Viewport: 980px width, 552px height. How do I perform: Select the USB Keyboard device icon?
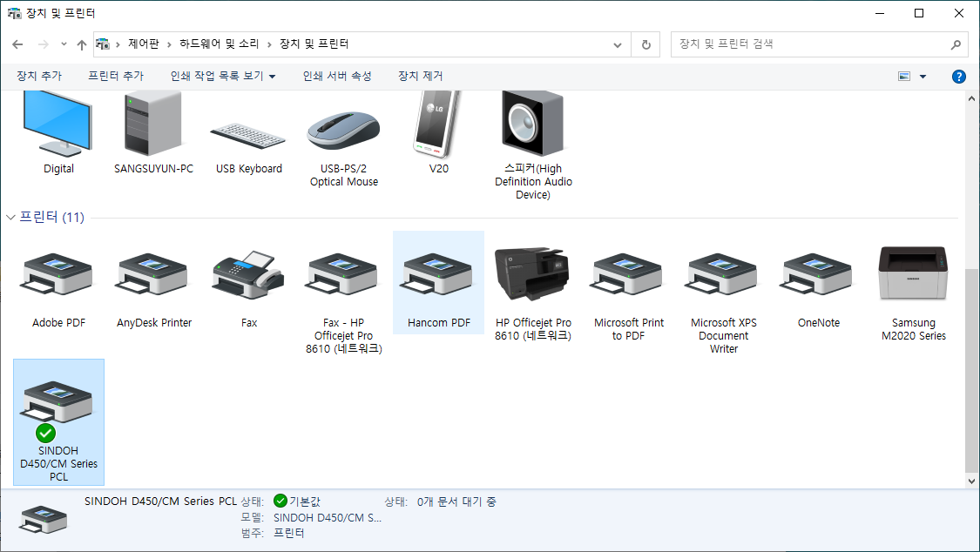248,136
